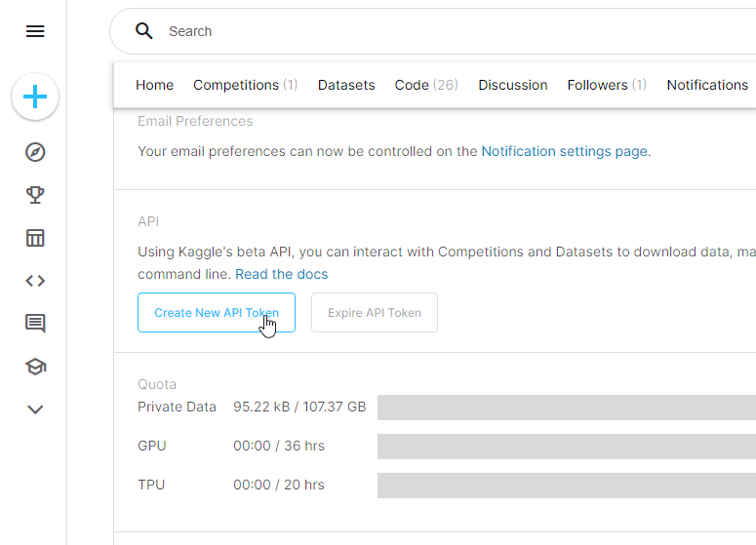Click Expire API Token button

(x=375, y=312)
